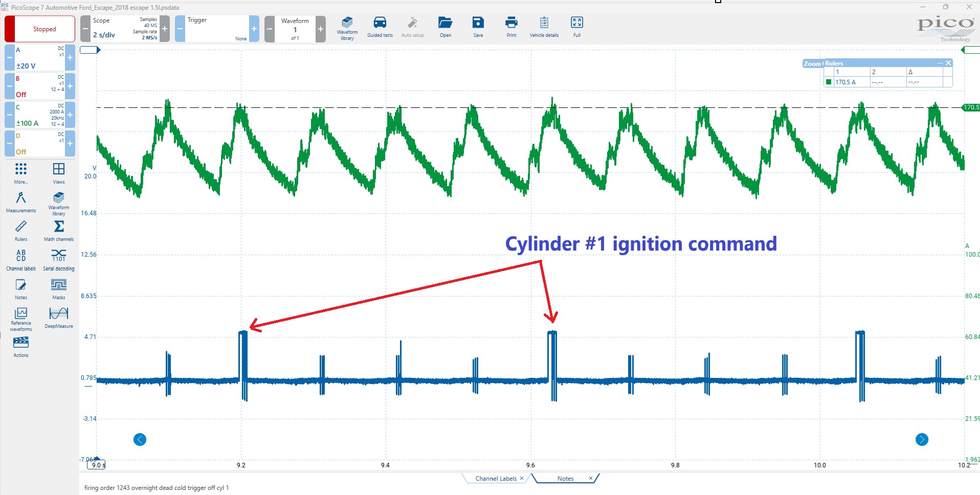Open Serial decoding

click(x=58, y=258)
